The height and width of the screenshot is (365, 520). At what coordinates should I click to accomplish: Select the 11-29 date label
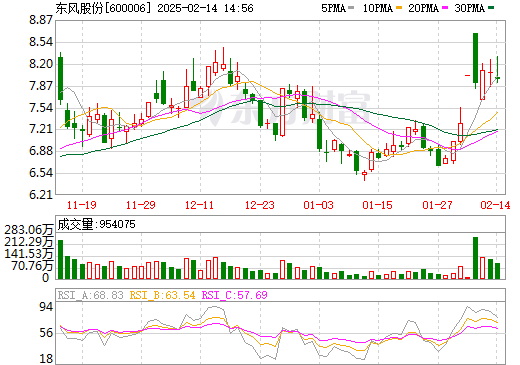tap(141, 205)
